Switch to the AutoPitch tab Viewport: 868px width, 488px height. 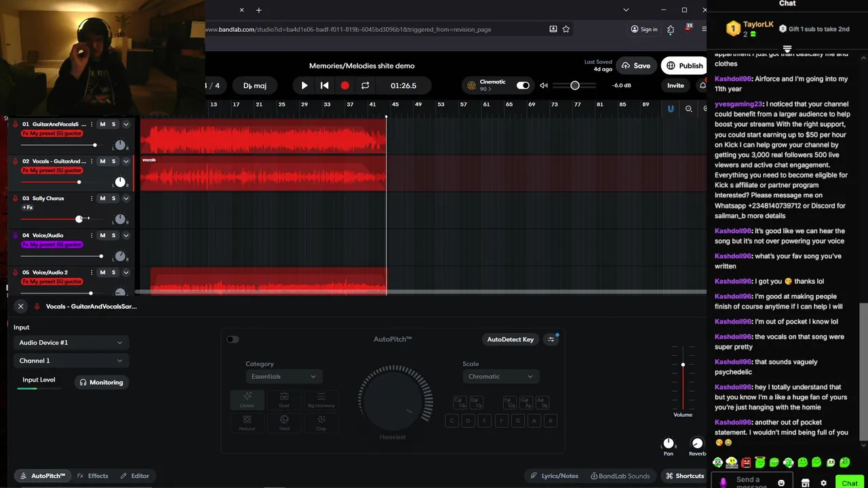point(43,476)
